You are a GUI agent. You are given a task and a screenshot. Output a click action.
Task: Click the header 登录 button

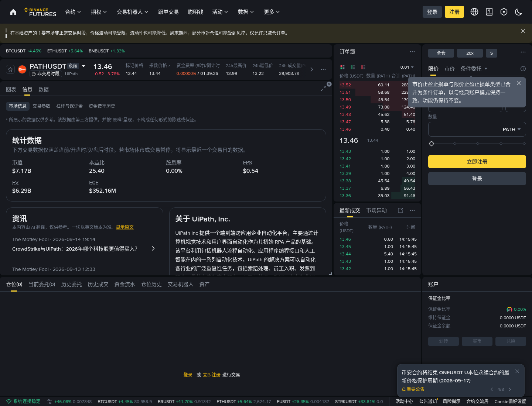[x=432, y=12]
